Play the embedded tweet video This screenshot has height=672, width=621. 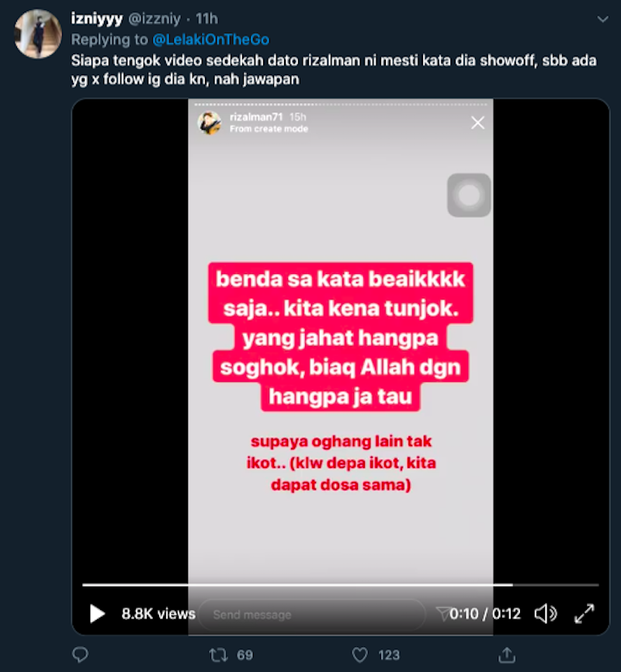97,613
